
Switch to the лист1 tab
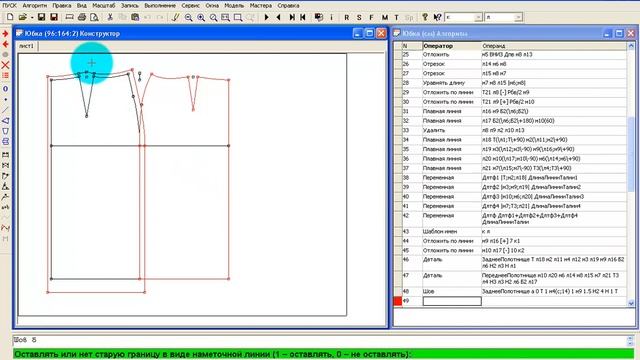click(x=27, y=46)
